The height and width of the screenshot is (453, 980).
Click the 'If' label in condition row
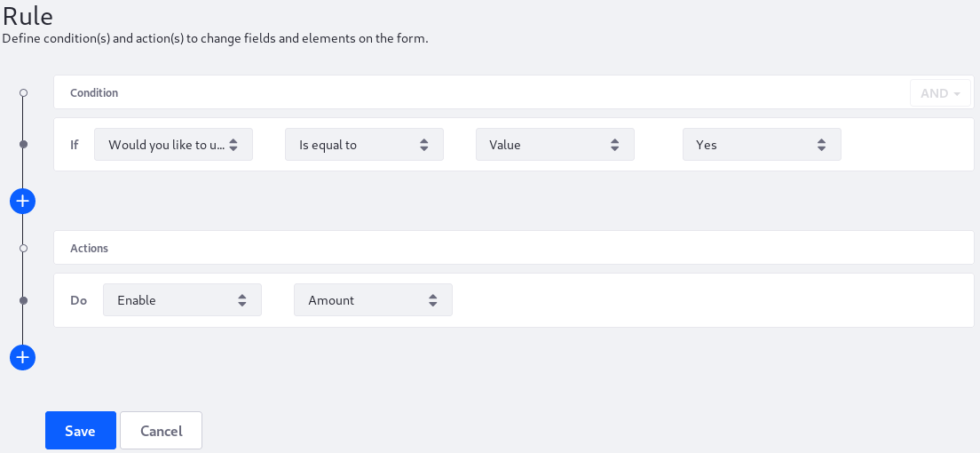[x=75, y=145]
